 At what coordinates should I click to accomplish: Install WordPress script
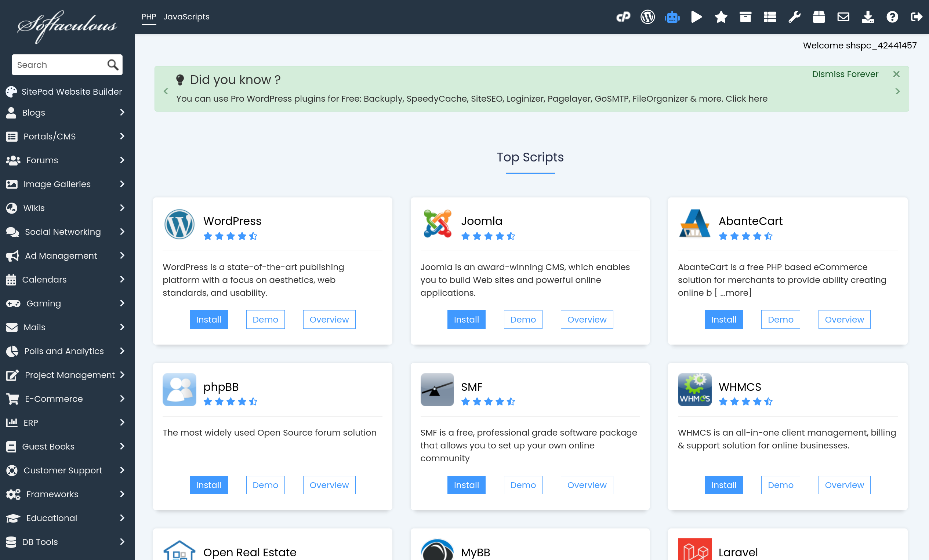point(208,320)
